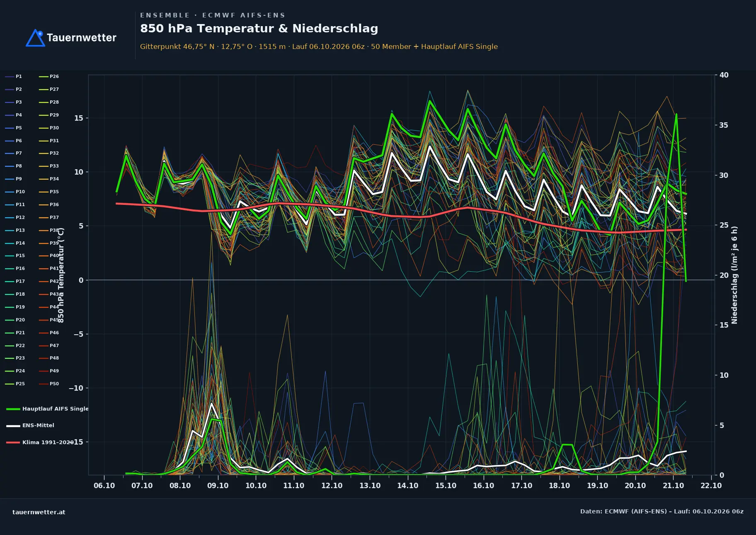Click the Tauernwetter mountain logo icon
The width and height of the screenshot is (756, 535).
point(36,38)
